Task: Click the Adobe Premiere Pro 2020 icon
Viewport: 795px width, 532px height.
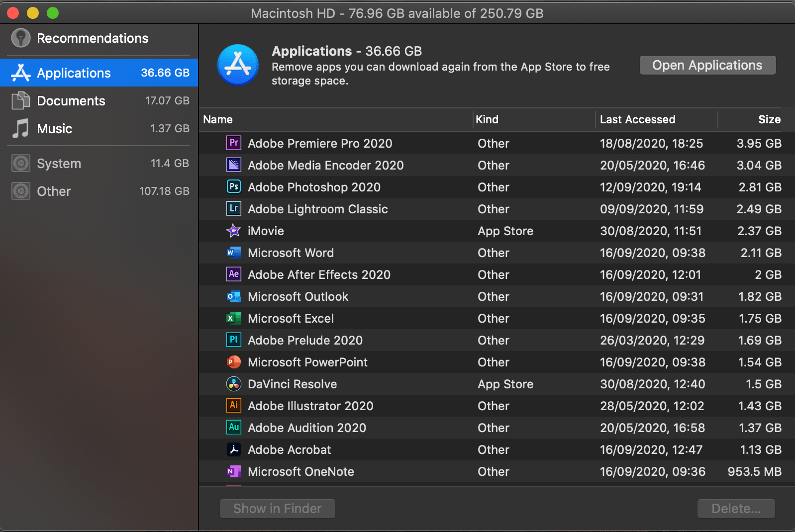Action: tap(234, 143)
